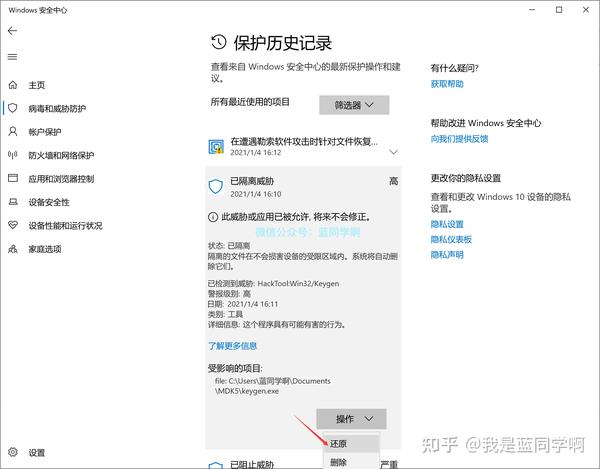Image resolution: width=600 pixels, height=469 pixels.
Task: Click the ransomware file recovery item icon
Action: [x=216, y=147]
